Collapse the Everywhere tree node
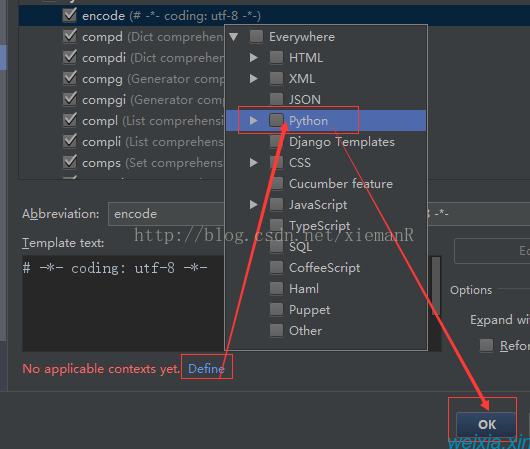Image resolution: width=530 pixels, height=449 pixels. [x=234, y=37]
